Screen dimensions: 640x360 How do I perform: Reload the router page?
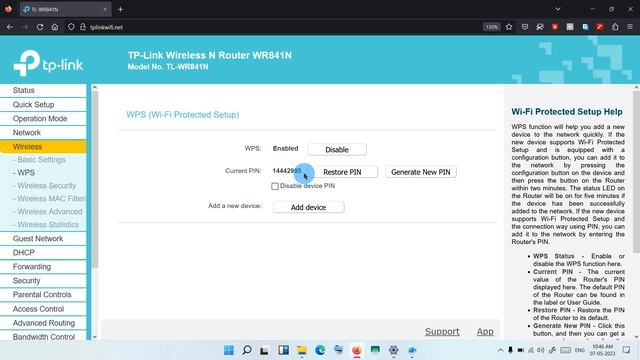(x=40, y=27)
